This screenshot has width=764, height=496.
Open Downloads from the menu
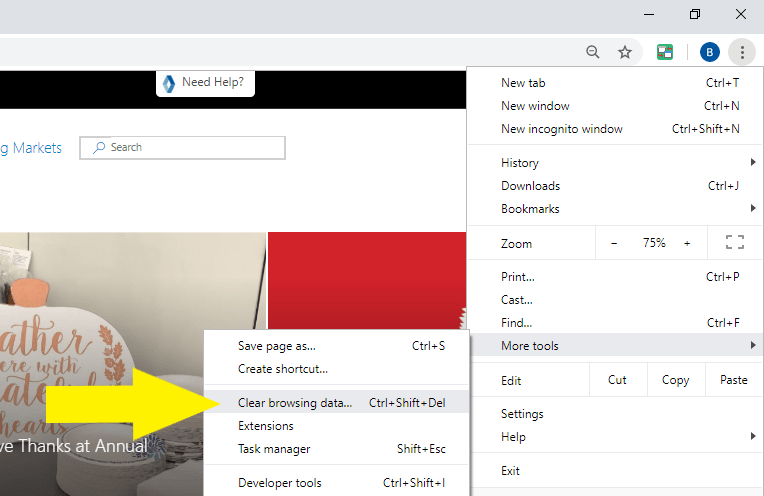click(x=615, y=186)
